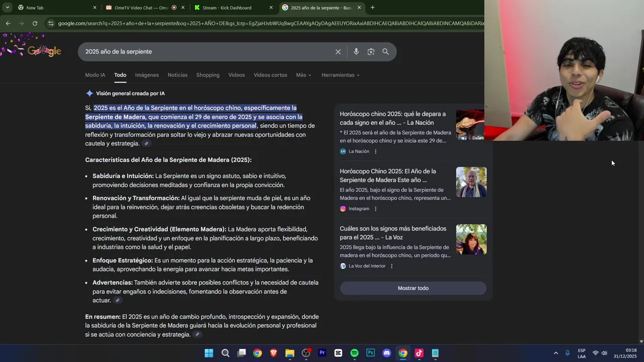The height and width of the screenshot is (362, 644).
Task: Open Discord from the taskbar
Action: [x=386, y=353]
